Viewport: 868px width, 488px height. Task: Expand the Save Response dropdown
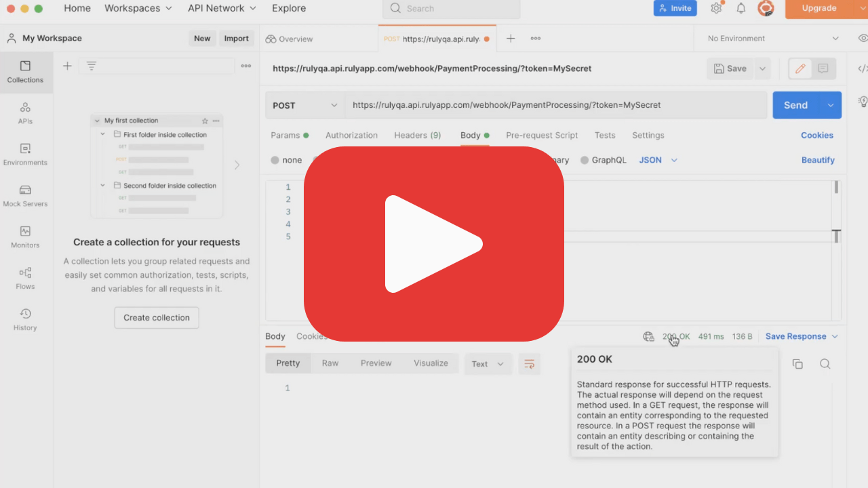(835, 336)
